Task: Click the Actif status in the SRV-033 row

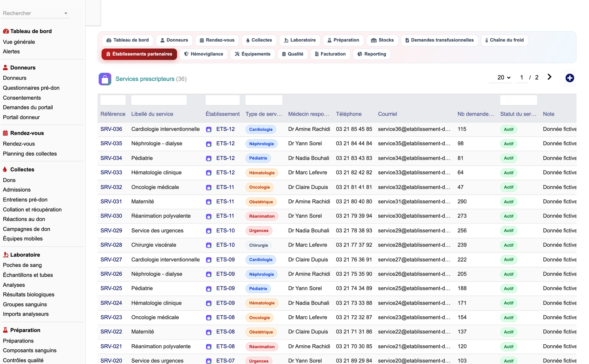Action: [508, 173]
